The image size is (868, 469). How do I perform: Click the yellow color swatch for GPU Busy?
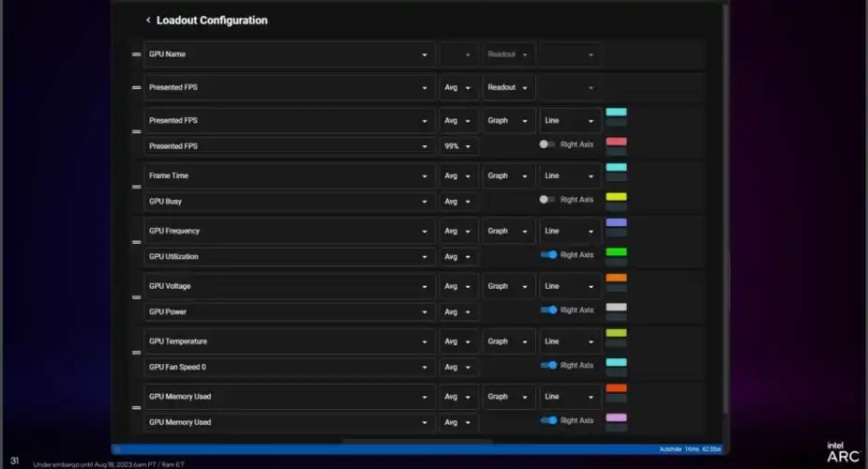click(x=616, y=196)
